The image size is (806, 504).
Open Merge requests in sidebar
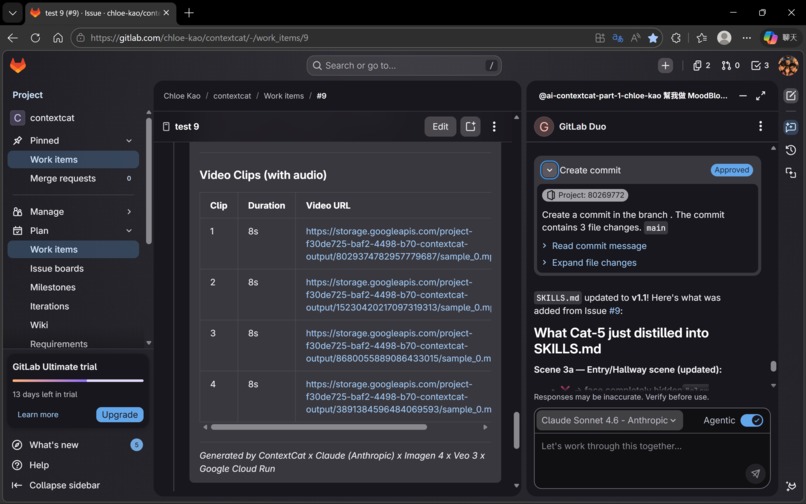(73, 178)
